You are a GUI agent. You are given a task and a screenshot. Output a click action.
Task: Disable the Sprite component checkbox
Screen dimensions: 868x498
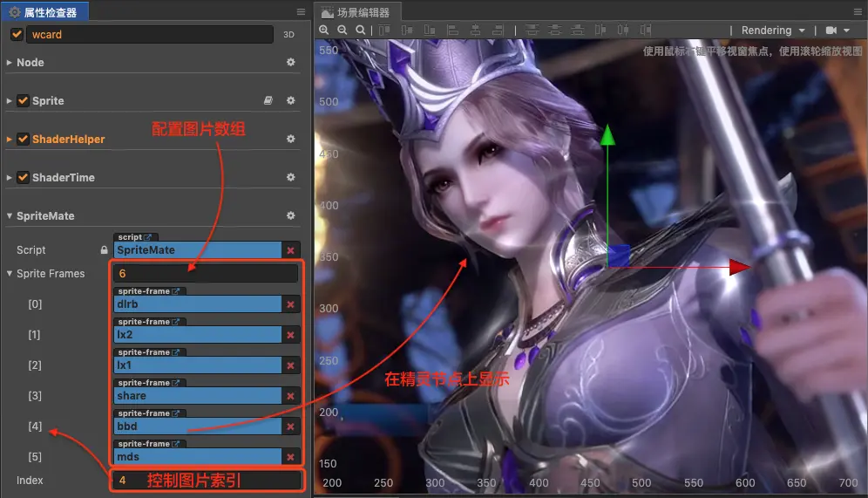pos(23,100)
